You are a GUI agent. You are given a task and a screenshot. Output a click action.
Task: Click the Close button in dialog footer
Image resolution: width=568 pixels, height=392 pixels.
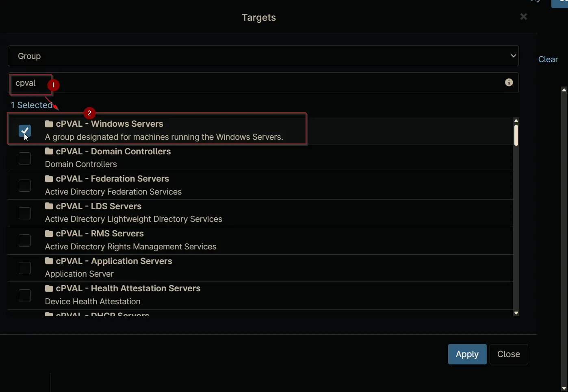tap(509, 354)
